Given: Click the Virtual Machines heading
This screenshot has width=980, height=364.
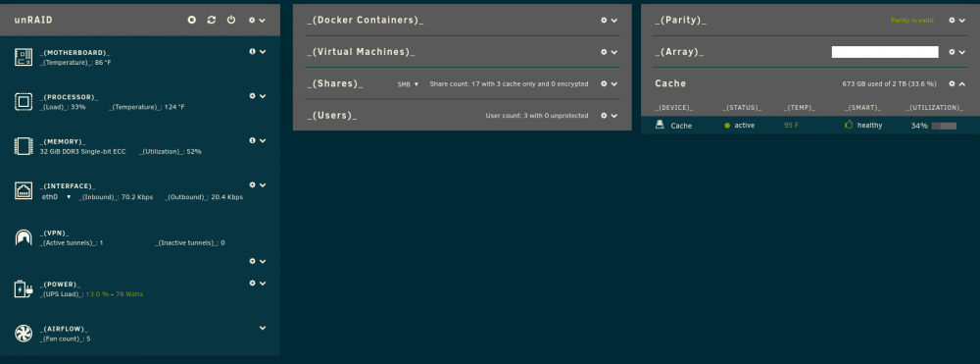Looking at the screenshot, I should (361, 52).
